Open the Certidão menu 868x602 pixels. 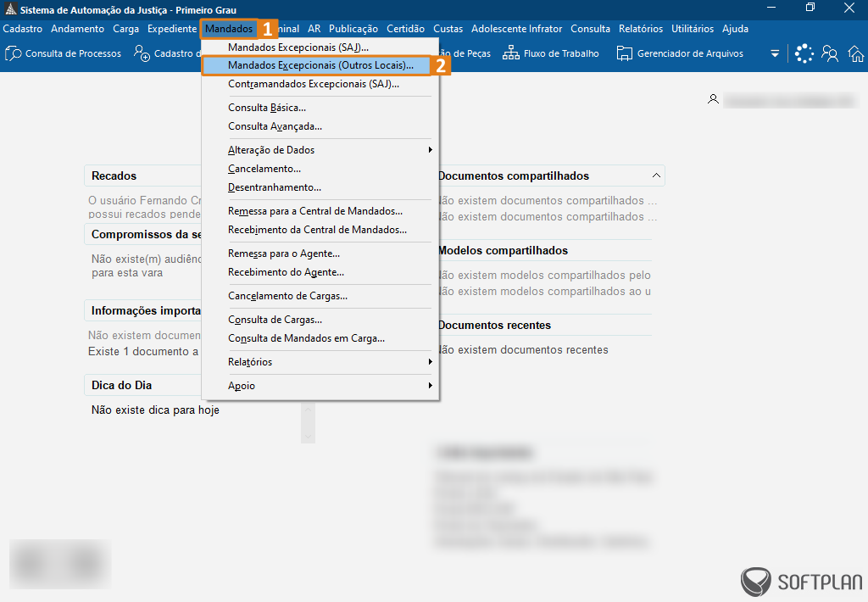[405, 29]
